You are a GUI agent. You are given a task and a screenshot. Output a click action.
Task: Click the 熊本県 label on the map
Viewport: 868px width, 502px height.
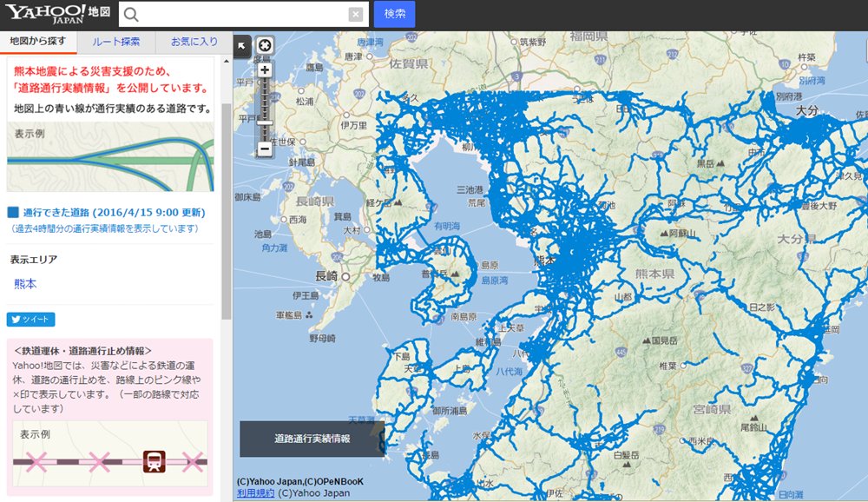[x=654, y=274]
